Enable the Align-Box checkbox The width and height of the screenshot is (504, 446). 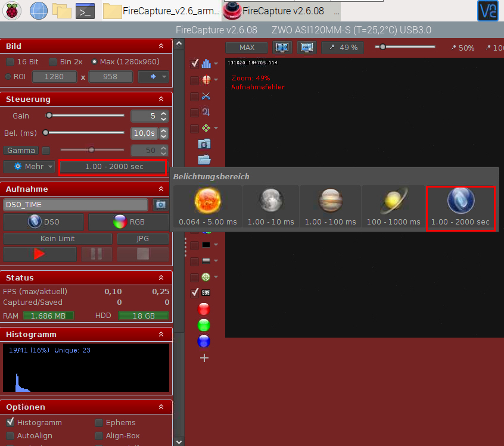click(99, 436)
